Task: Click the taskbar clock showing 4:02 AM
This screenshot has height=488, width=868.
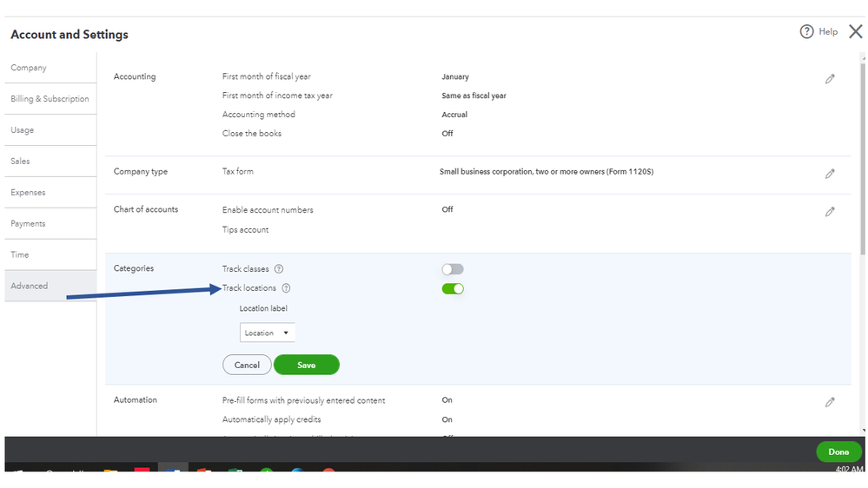Action: [x=849, y=469]
